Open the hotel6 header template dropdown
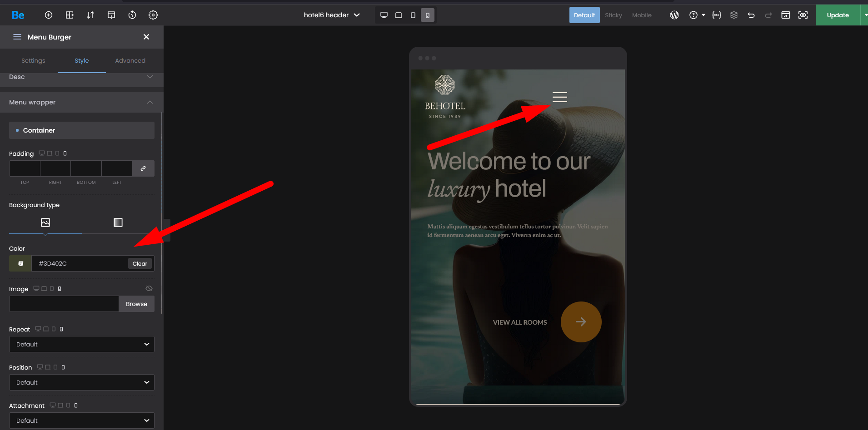This screenshot has width=868, height=430. pos(332,15)
